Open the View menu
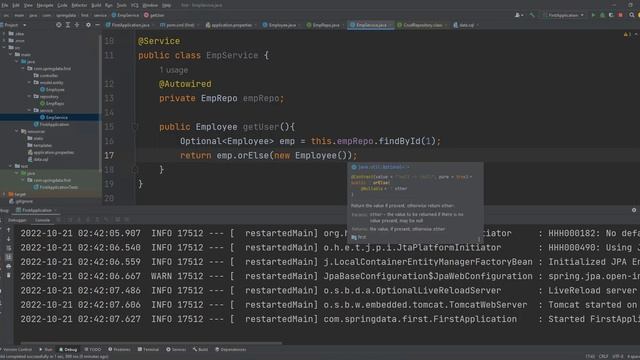This screenshot has width=640, height=360. click(x=28, y=5)
